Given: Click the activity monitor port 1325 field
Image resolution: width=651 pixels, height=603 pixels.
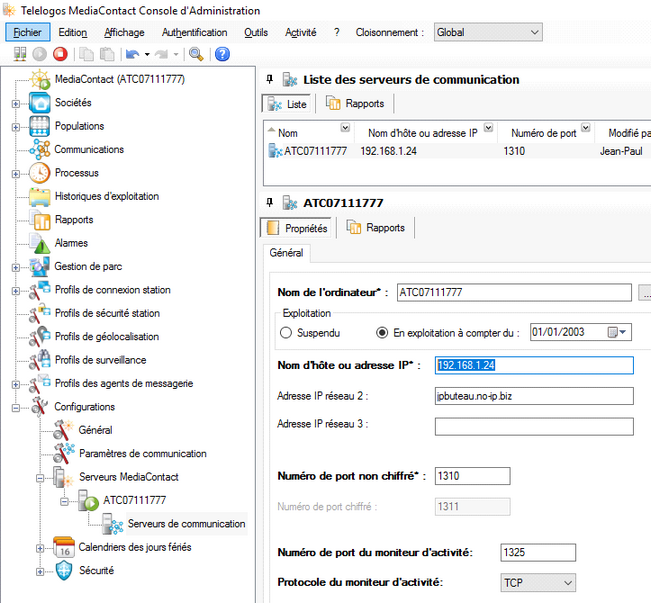Looking at the screenshot, I should pyautogui.click(x=538, y=552).
